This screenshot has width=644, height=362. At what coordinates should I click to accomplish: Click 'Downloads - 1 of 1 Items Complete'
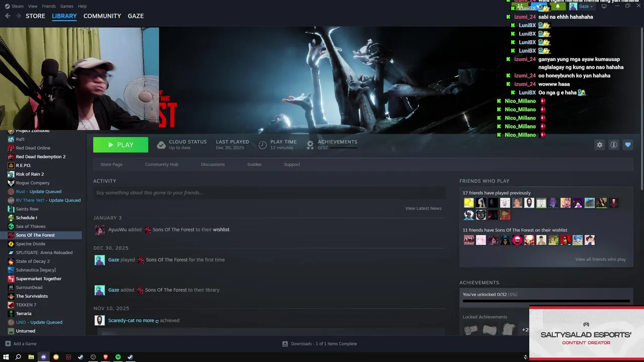(x=324, y=344)
